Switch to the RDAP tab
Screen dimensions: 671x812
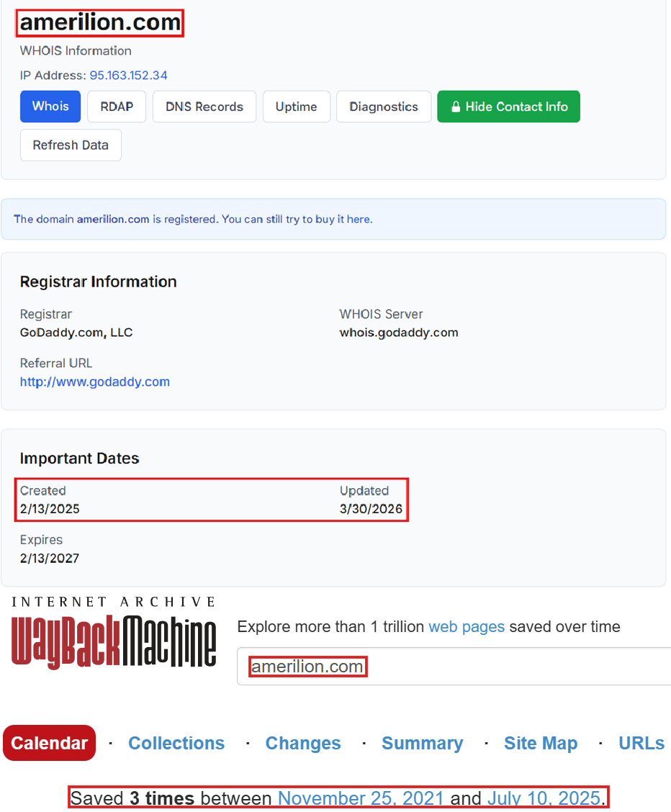tap(116, 106)
